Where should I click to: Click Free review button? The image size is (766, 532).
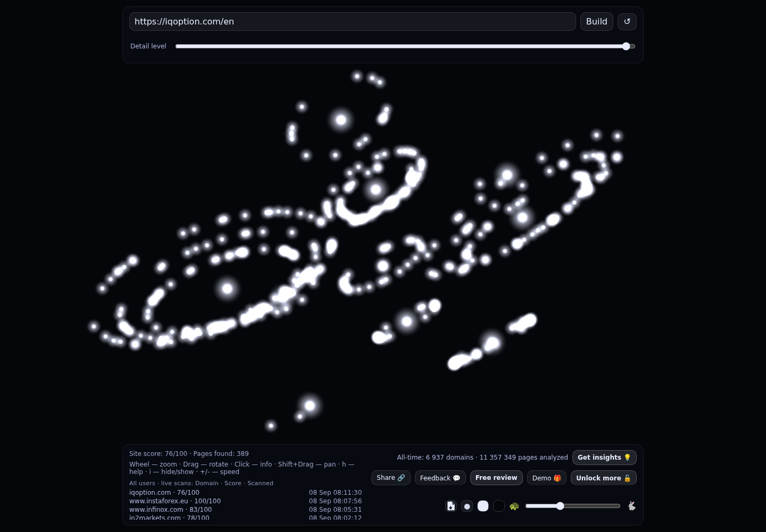click(x=496, y=478)
